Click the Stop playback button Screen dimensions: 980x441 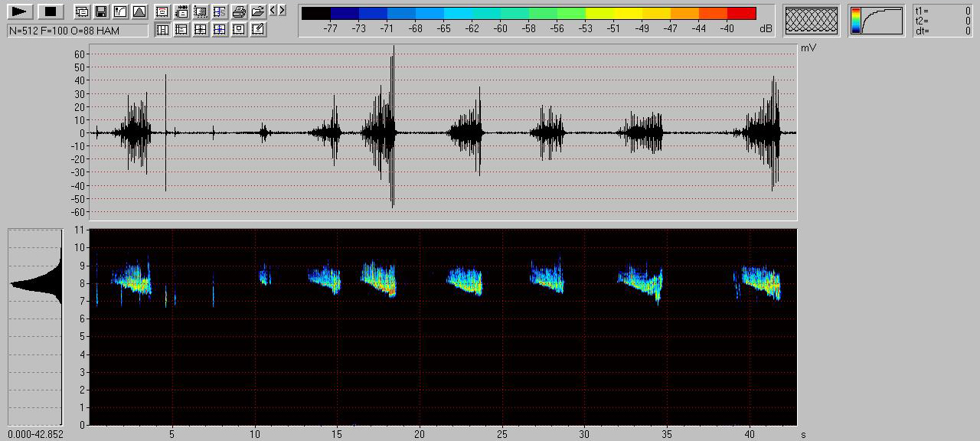[x=51, y=11]
